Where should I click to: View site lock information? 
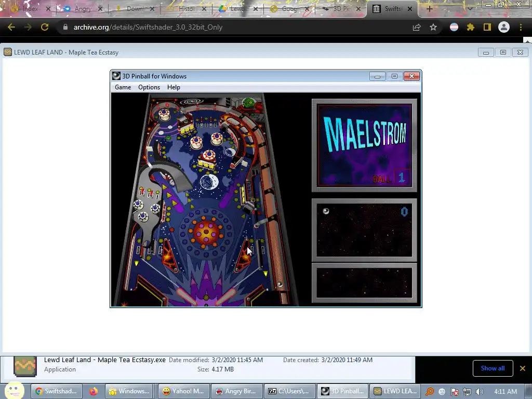[x=65, y=27]
